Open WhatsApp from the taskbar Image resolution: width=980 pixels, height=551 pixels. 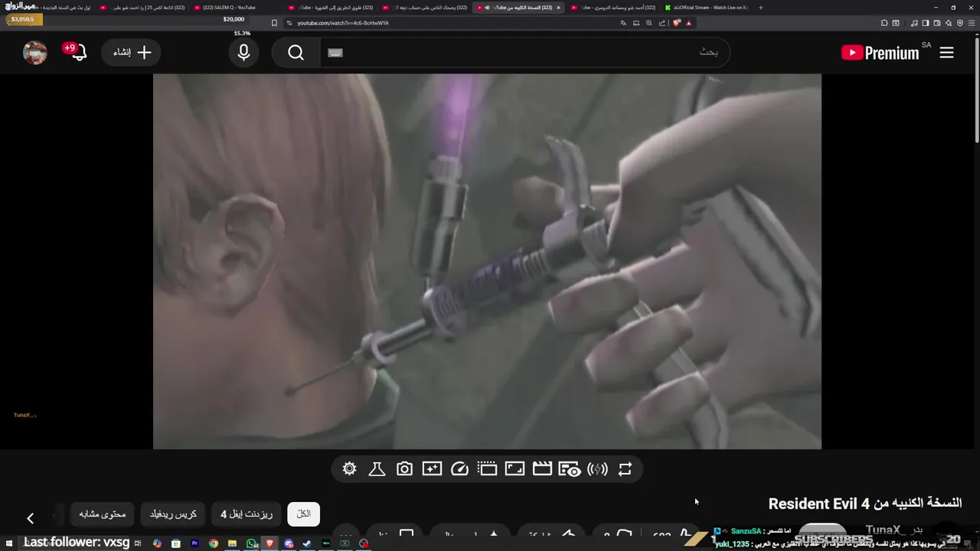251,543
